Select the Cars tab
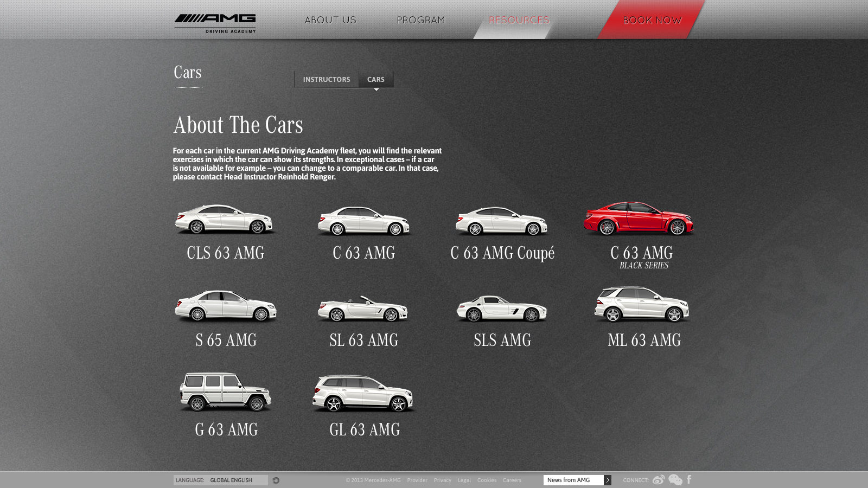The height and width of the screenshot is (488, 868). pyautogui.click(x=376, y=79)
